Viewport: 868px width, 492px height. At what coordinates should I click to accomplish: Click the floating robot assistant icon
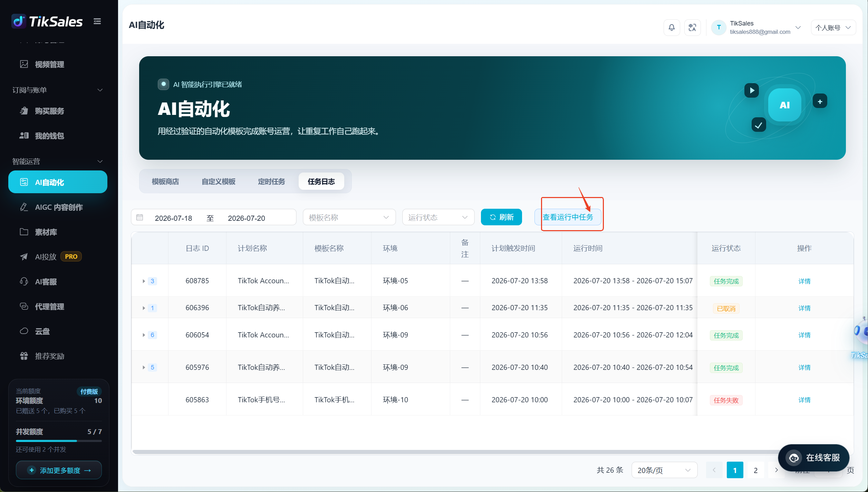861,331
